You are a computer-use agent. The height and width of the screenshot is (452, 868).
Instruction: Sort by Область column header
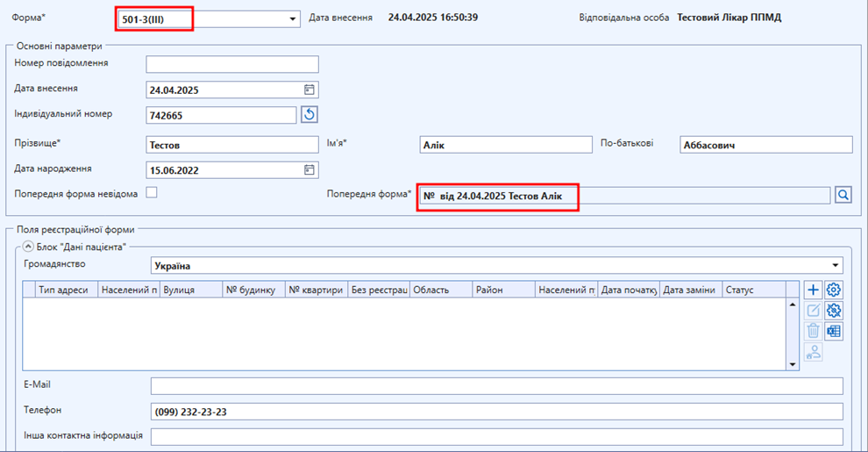[x=441, y=290]
